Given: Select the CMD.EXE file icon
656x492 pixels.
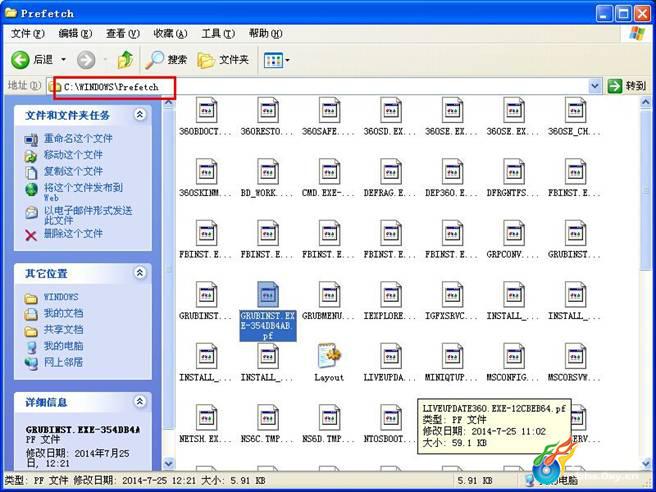Looking at the screenshot, I should click(x=329, y=172).
